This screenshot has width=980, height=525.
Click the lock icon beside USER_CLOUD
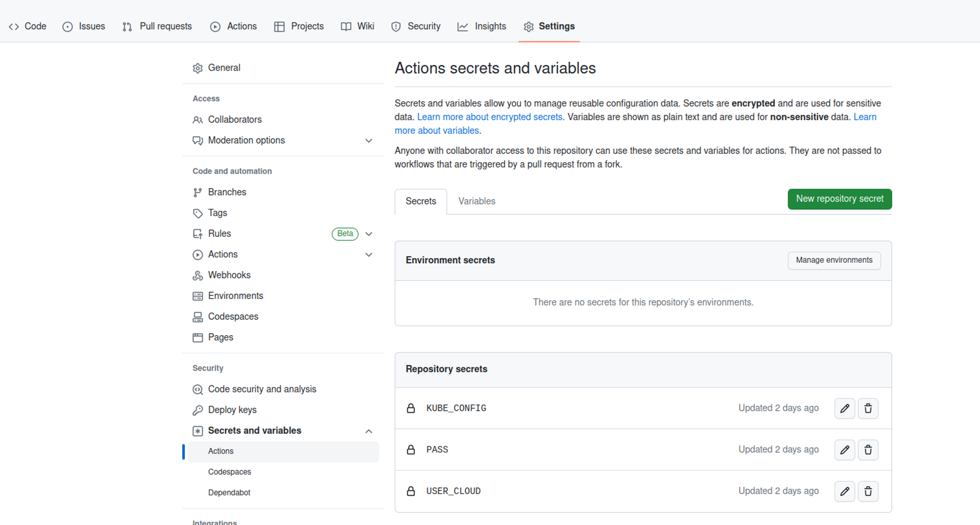click(x=410, y=491)
